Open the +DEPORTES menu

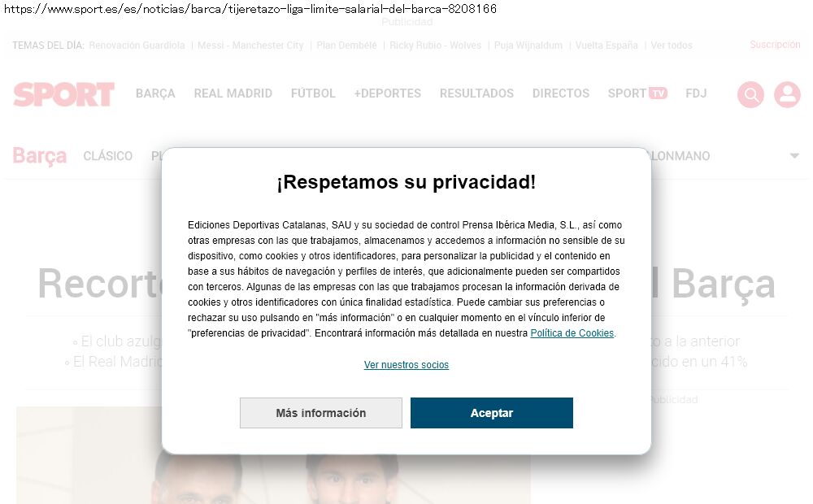click(387, 93)
